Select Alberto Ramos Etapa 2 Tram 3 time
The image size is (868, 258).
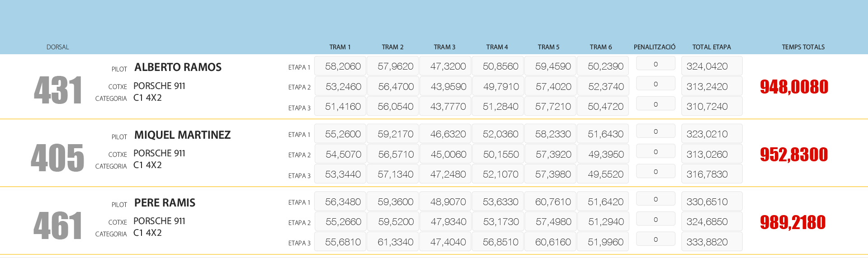[446, 86]
